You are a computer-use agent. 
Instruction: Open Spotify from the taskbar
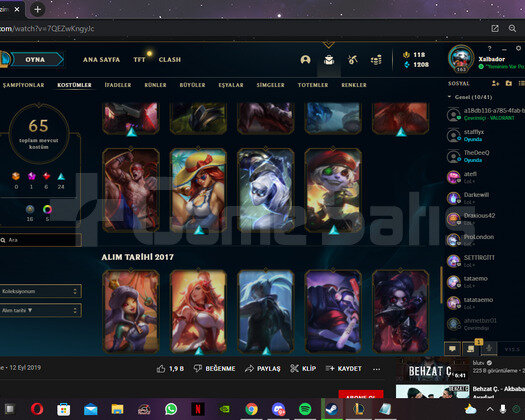[305, 409]
